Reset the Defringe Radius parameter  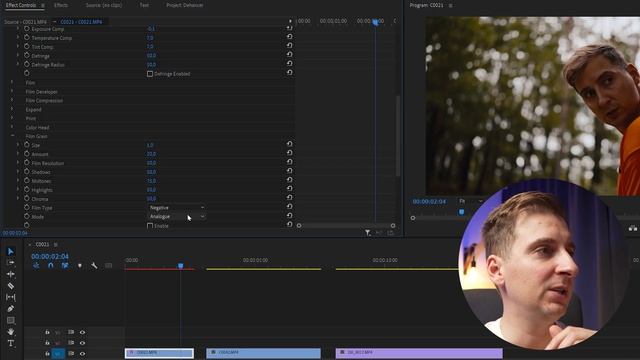[x=289, y=64]
